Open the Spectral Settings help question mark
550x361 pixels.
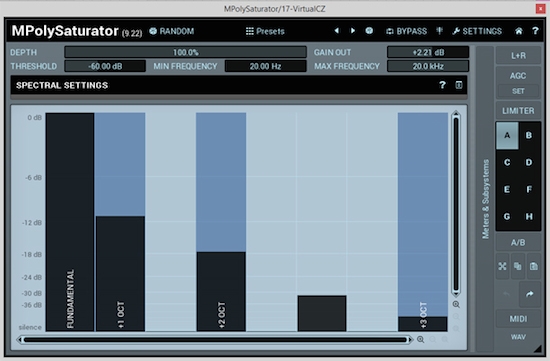(x=442, y=85)
